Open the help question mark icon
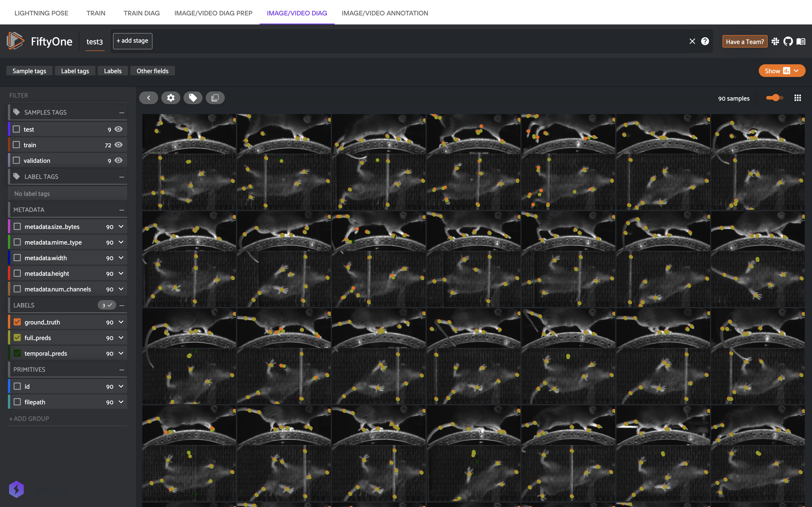Viewport: 812px width, 507px height. click(705, 41)
